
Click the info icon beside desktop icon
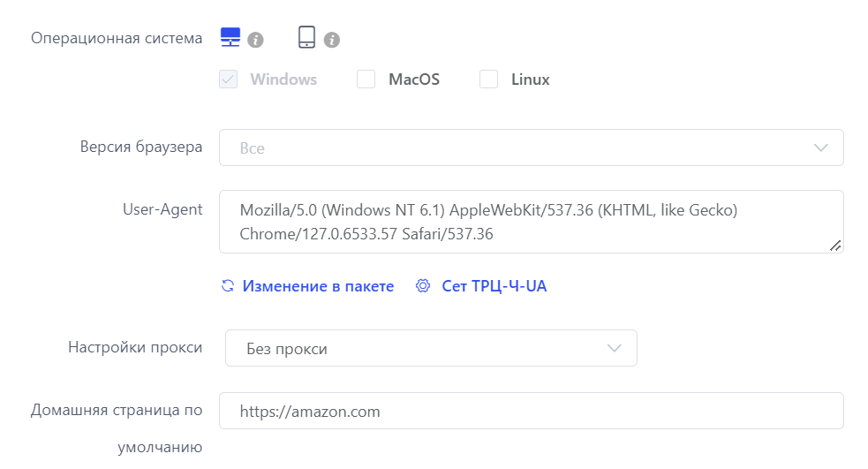255,40
